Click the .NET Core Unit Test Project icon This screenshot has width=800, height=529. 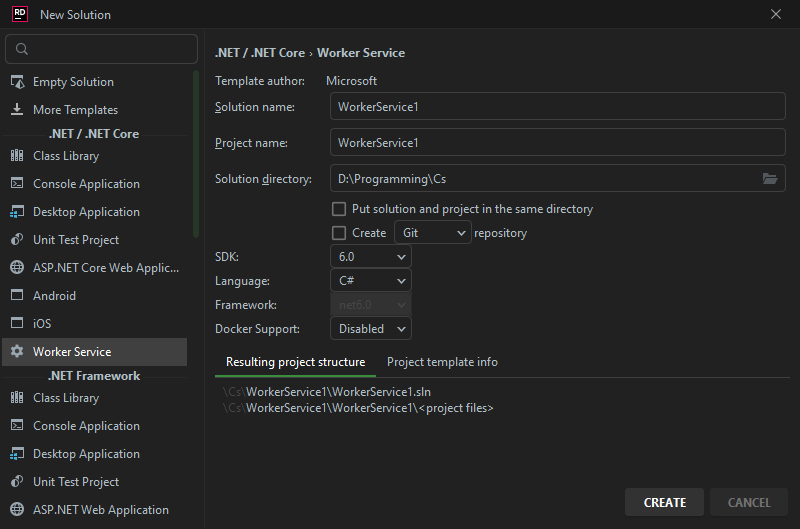pyautogui.click(x=17, y=239)
